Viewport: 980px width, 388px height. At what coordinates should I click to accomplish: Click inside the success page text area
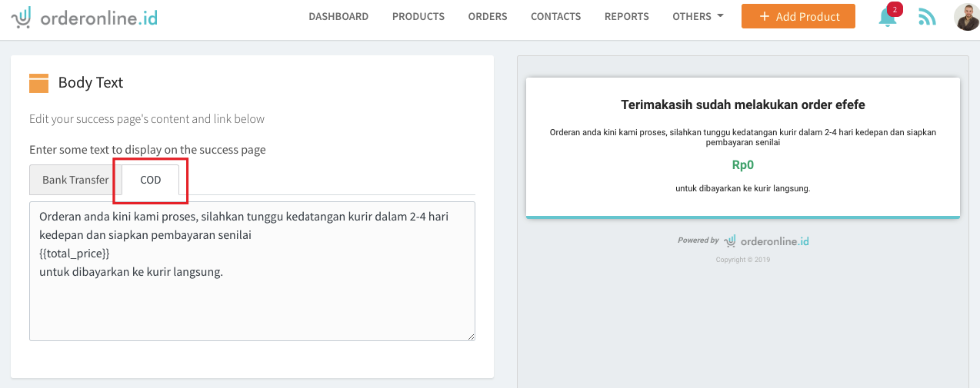pos(252,300)
